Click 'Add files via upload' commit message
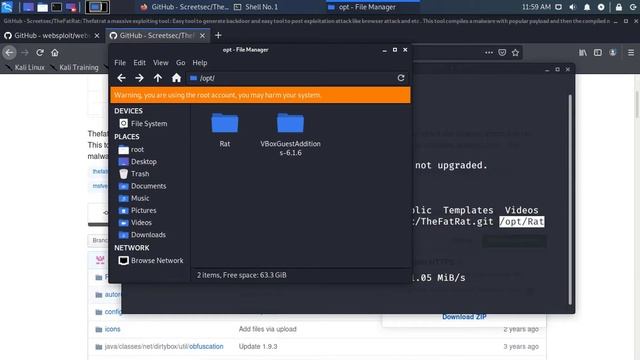The image size is (640, 360). point(267,329)
